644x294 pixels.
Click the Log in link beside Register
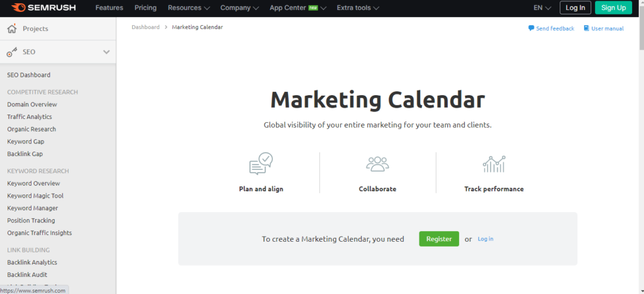tap(486, 239)
